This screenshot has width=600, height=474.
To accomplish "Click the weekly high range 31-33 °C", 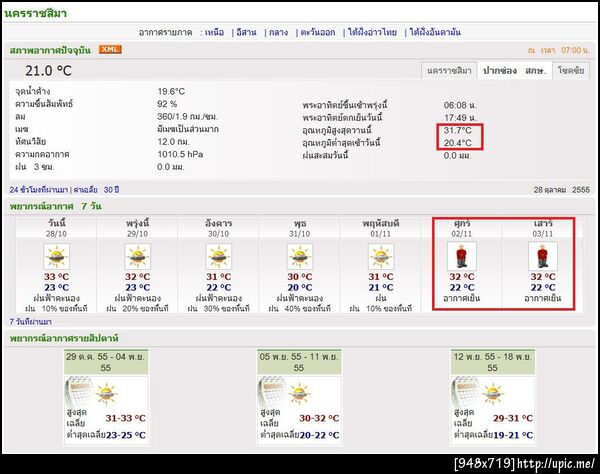I will click(126, 418).
